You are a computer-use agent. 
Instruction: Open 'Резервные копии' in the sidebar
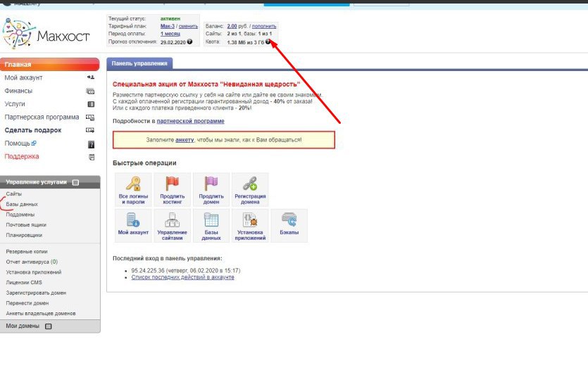pos(27,251)
